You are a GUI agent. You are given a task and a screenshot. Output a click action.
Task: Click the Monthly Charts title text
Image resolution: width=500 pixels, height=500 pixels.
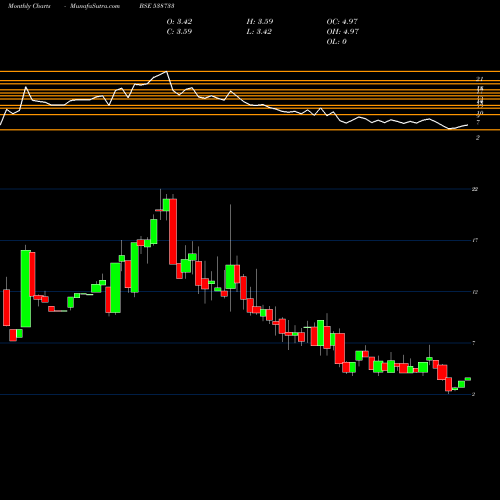29,6
